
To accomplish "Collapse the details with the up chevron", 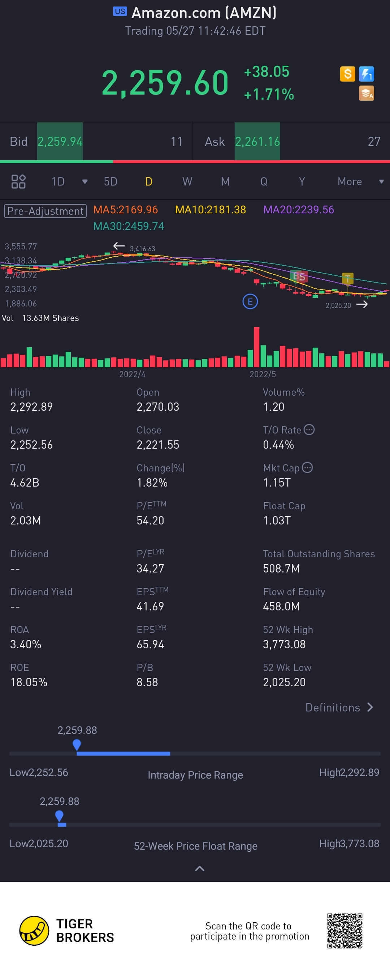I will (200, 868).
